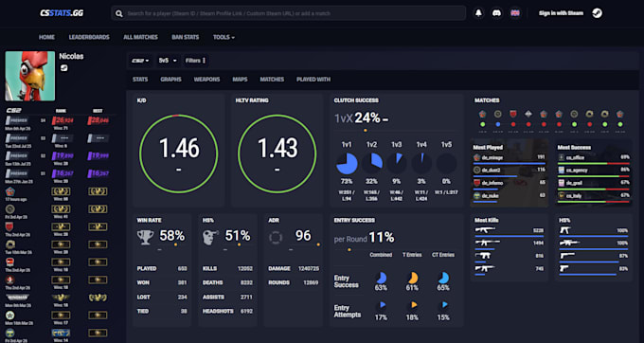Screen dimensions: 644x343
Task: Switch to the Matches tab
Action: pos(272,80)
